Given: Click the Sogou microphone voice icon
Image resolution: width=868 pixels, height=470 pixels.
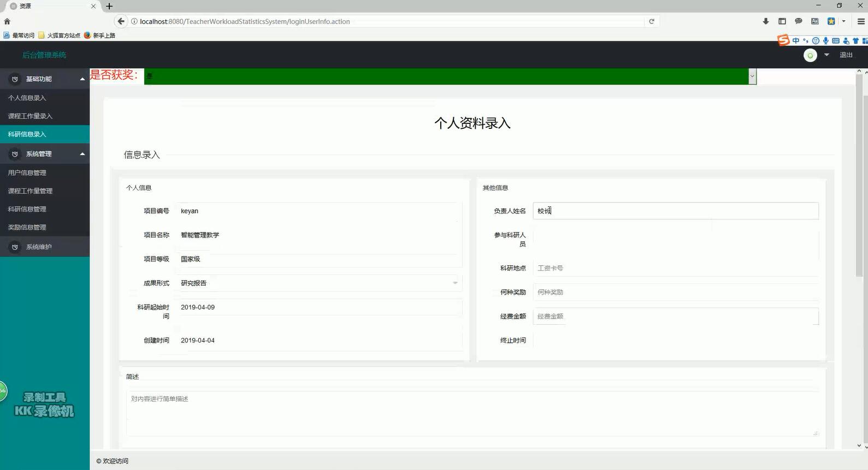Looking at the screenshot, I should 826,40.
